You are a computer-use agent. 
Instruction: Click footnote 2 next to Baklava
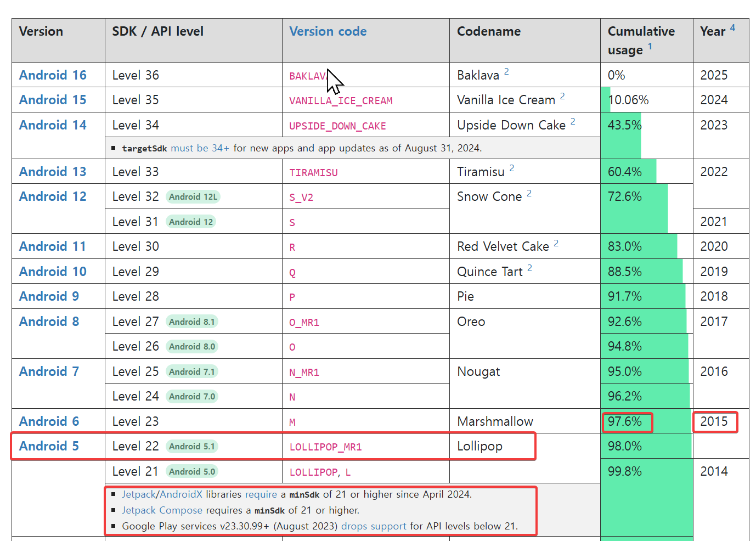506,71
